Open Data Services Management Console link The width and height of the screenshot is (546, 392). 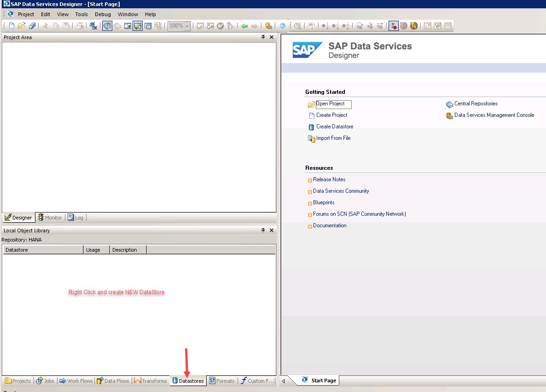pyautogui.click(x=494, y=115)
